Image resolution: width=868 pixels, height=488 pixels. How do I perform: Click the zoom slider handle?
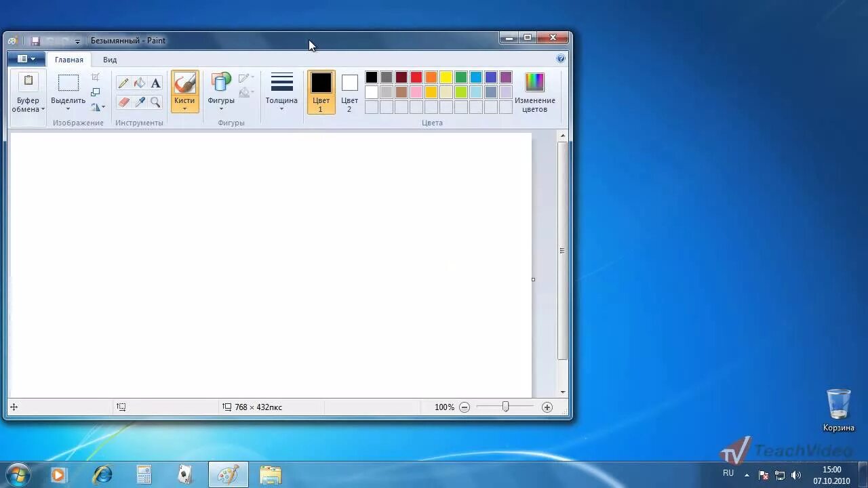click(505, 407)
